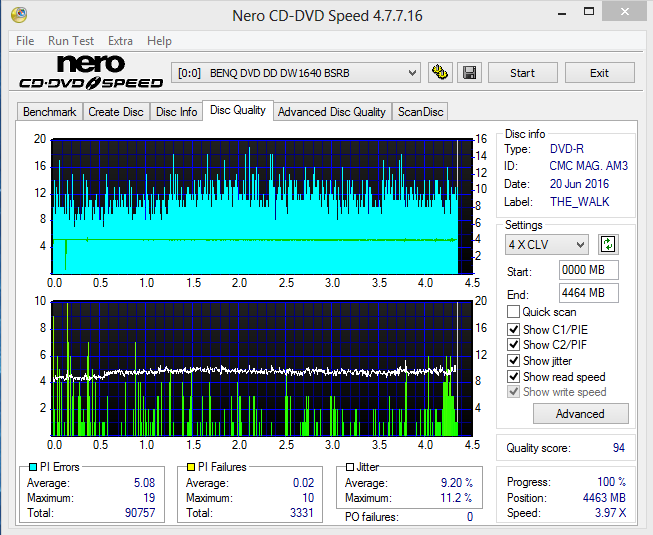This screenshot has width=653, height=535.
Task: Switch to the Advanced Disc Quality tab
Action: point(332,112)
